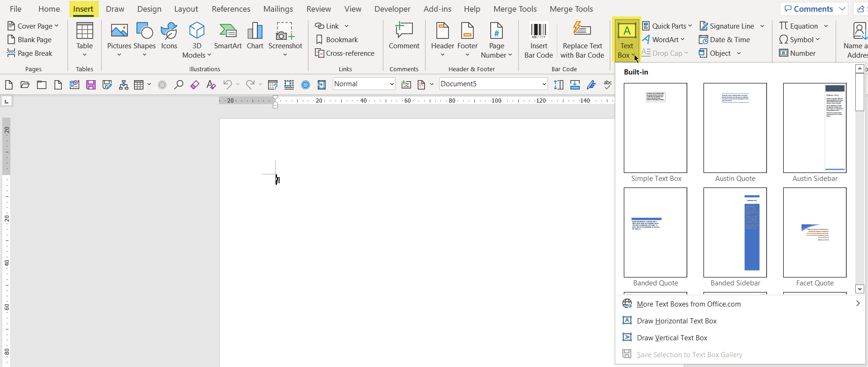This screenshot has height=367, width=868.
Task: Insert a Chart from the ribbon
Action: coord(255,36)
